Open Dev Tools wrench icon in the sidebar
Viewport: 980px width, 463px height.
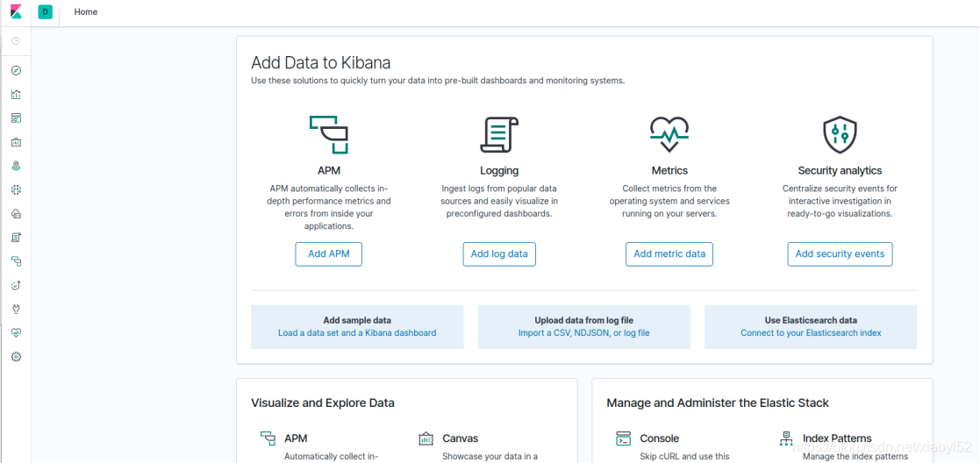point(17,310)
